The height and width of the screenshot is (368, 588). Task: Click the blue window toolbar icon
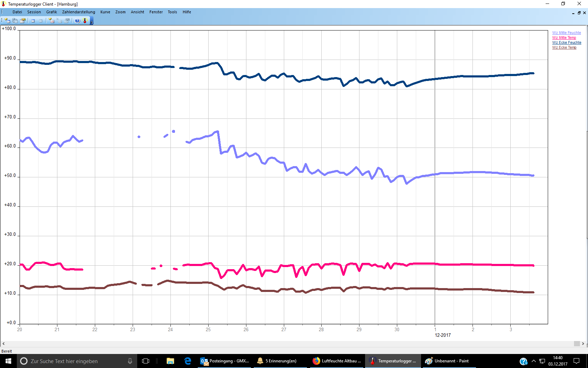pos(33,21)
